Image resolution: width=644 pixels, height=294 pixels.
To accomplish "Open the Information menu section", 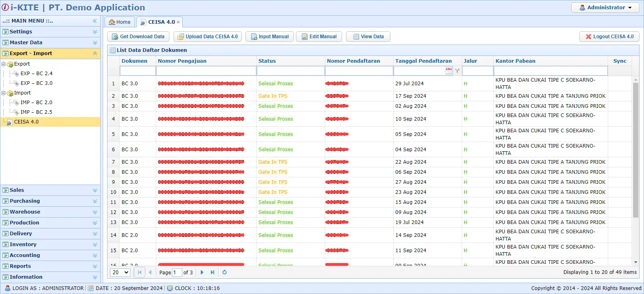I will click(50, 277).
